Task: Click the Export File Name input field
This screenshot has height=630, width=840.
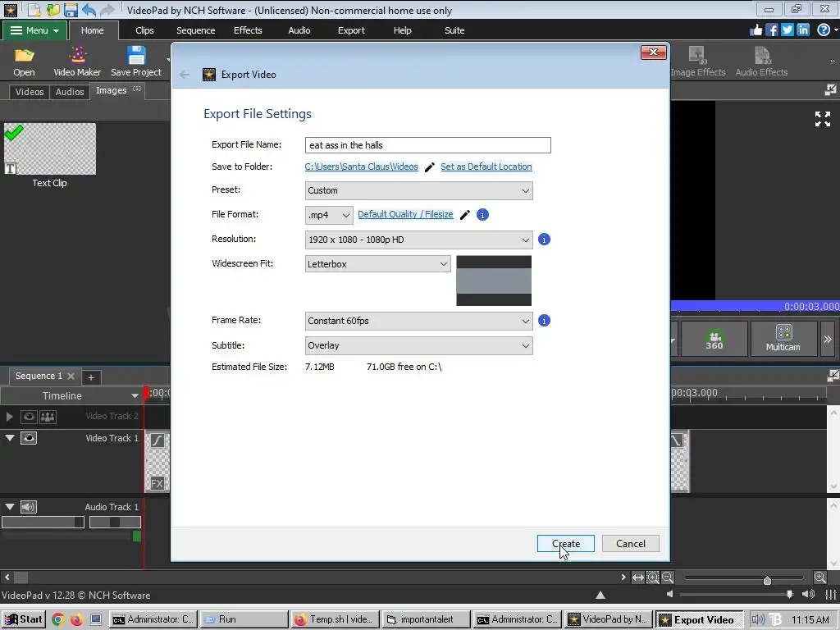Action: coord(427,145)
